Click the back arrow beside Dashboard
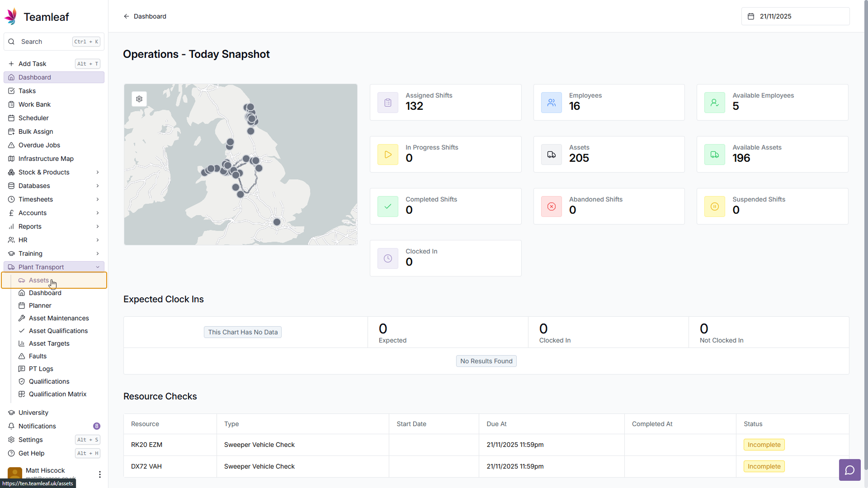Image resolution: width=868 pixels, height=488 pixels. pos(127,16)
